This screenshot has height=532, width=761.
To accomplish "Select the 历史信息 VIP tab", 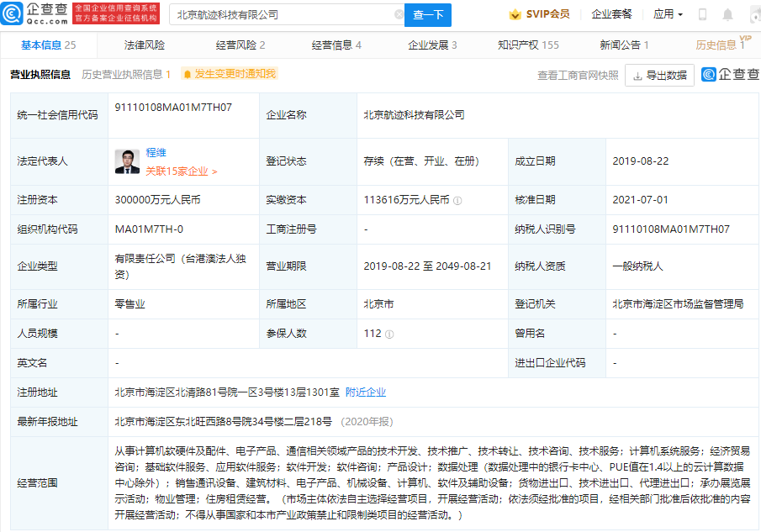I will coord(721,45).
